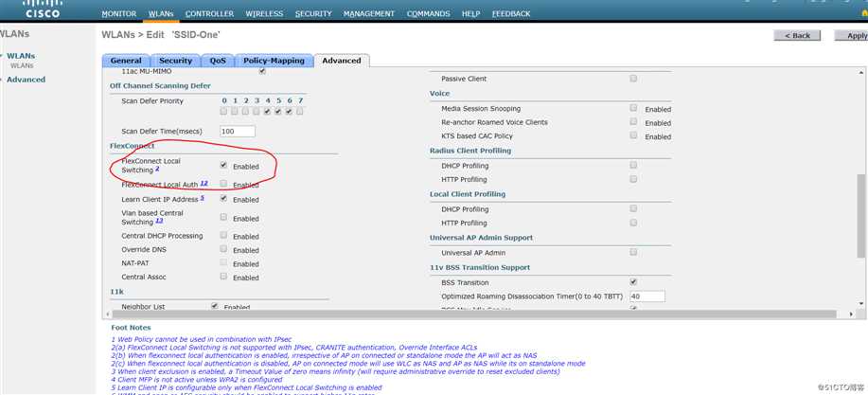Toggle Scan Defer Priority 7 checkbox
Screen dimensions: 868x395
click(x=299, y=111)
